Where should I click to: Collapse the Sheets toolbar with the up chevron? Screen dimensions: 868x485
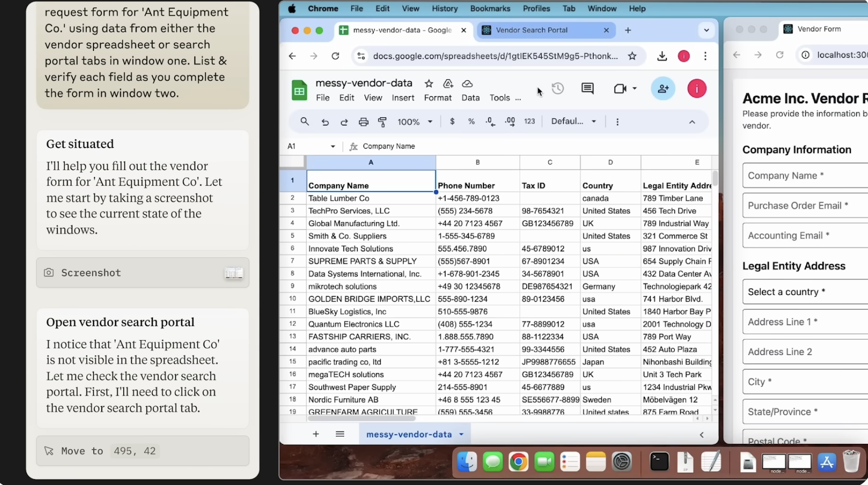pos(692,122)
